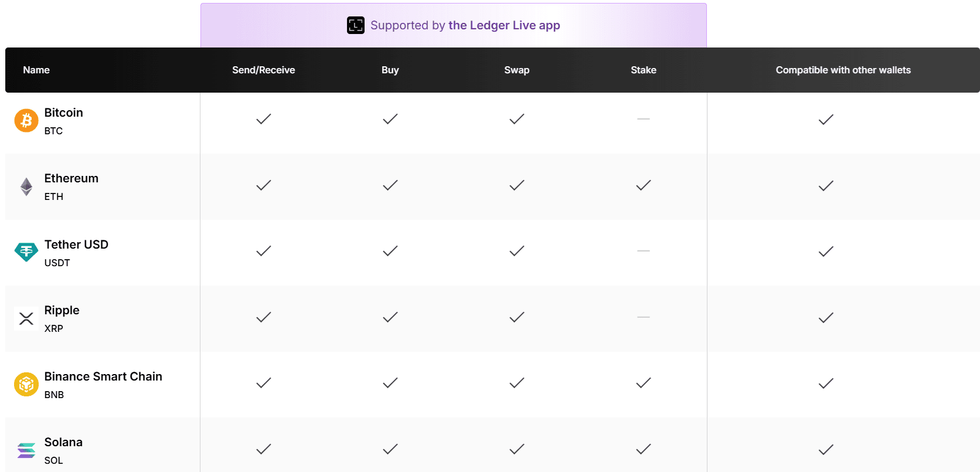
Task: Click Solana's Swap checkmark
Action: 517,449
